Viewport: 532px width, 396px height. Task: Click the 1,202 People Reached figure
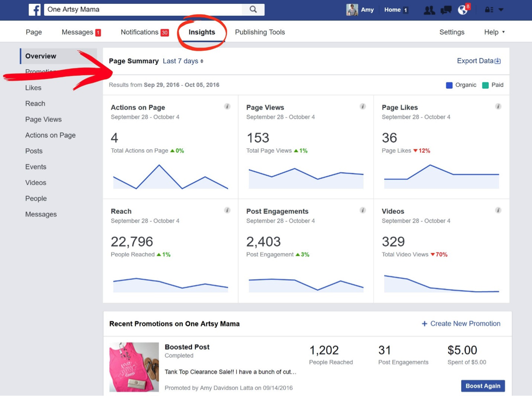(x=324, y=350)
